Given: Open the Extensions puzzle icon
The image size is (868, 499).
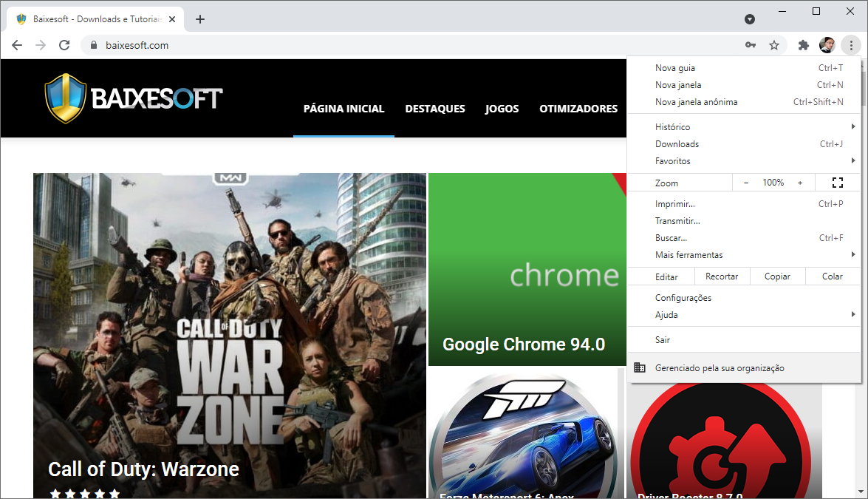Looking at the screenshot, I should pos(804,45).
